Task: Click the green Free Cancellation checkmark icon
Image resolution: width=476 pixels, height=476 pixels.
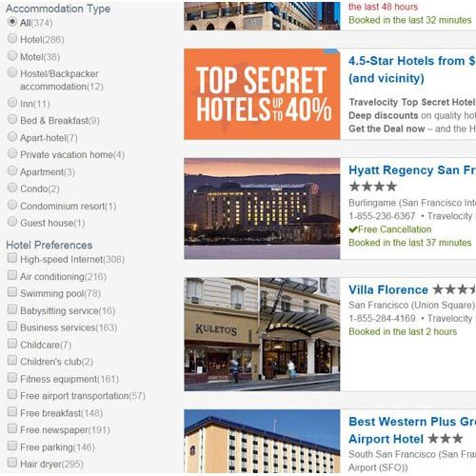Action: 353,229
